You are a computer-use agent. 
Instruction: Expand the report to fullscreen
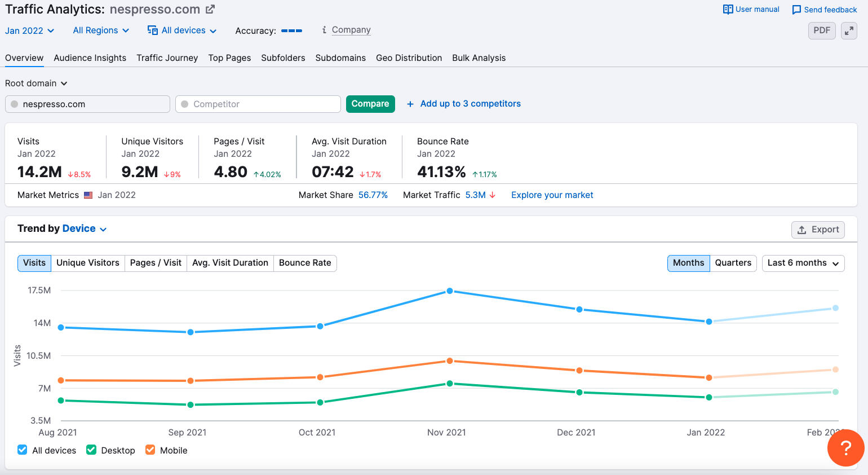(x=849, y=30)
